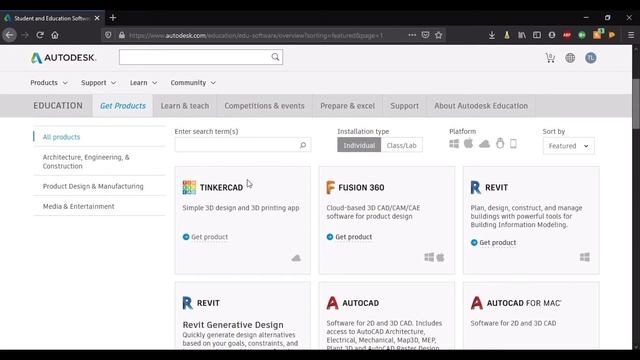Screen dimensions: 640x360
Task: Click the search icon in product filter field
Action: [303, 145]
